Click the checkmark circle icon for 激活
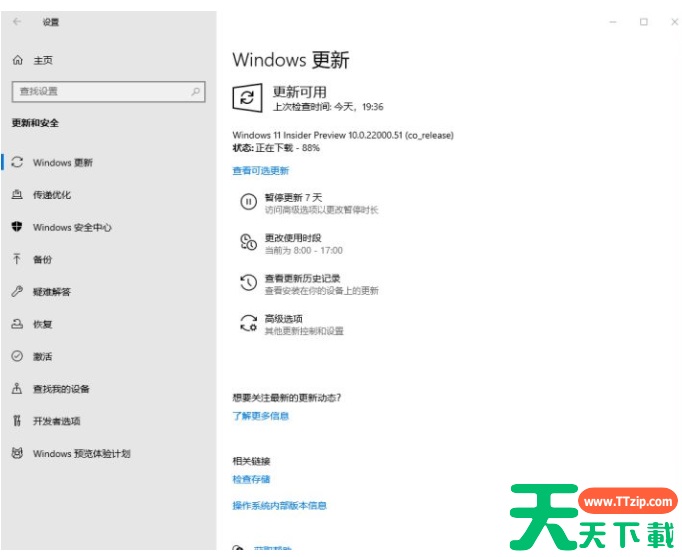682x557 pixels. coord(17,356)
